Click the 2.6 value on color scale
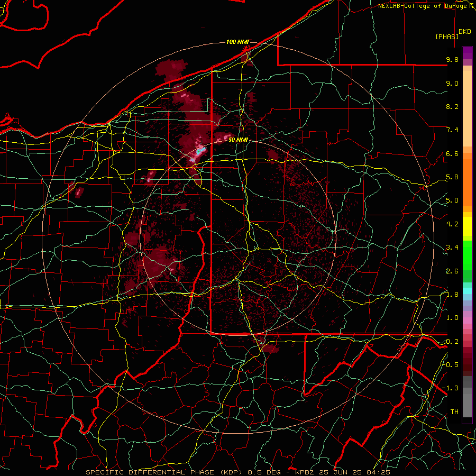The image size is (476, 476). click(452, 271)
